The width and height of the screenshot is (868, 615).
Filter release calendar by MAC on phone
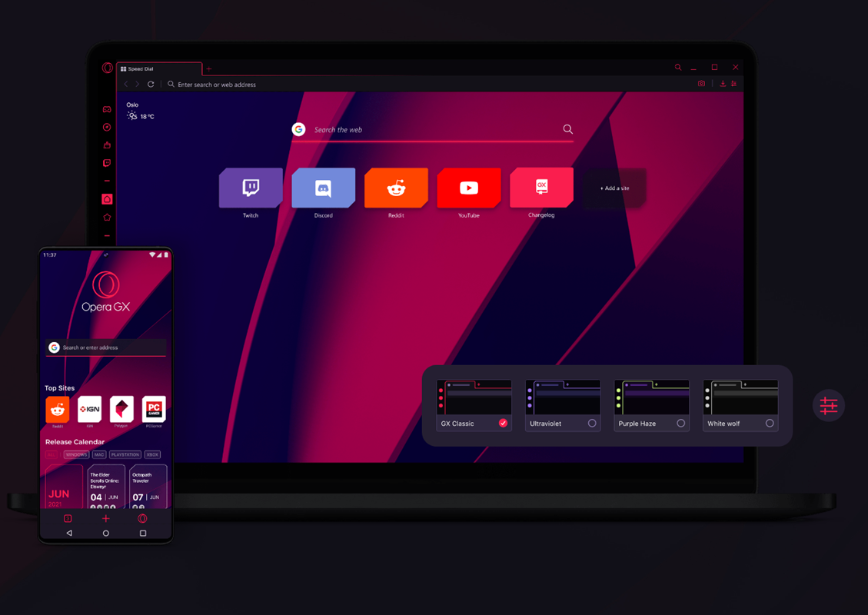click(x=99, y=454)
